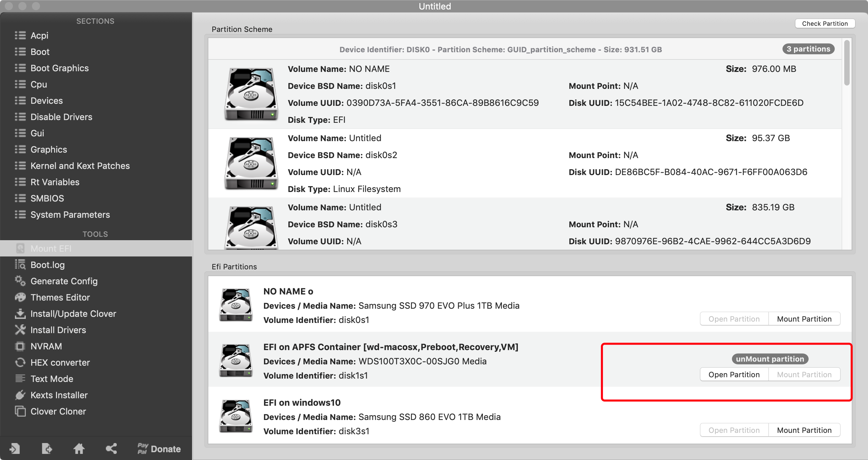The height and width of the screenshot is (460, 868).
Task: Click the home icon in bottom toolbar
Action: coord(79,448)
